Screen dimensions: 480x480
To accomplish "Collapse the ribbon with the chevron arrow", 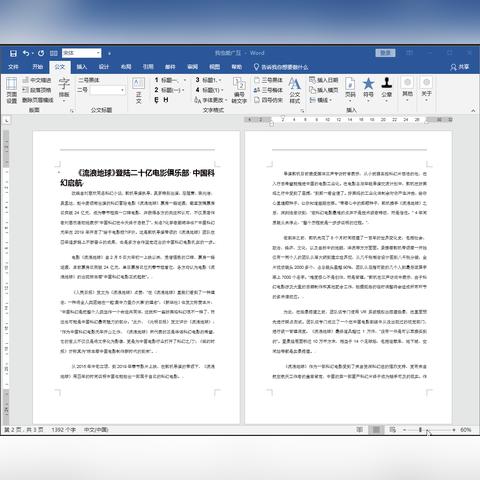I will tap(473, 111).
